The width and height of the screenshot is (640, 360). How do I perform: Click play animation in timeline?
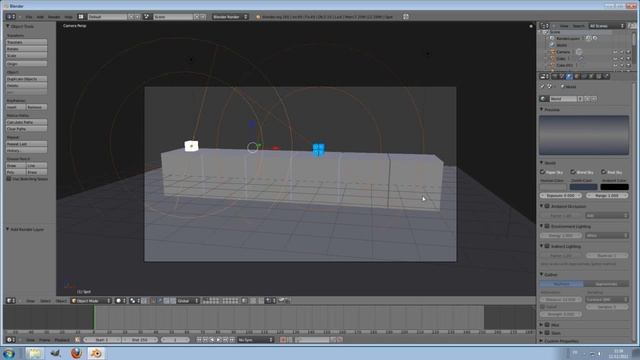(219, 340)
